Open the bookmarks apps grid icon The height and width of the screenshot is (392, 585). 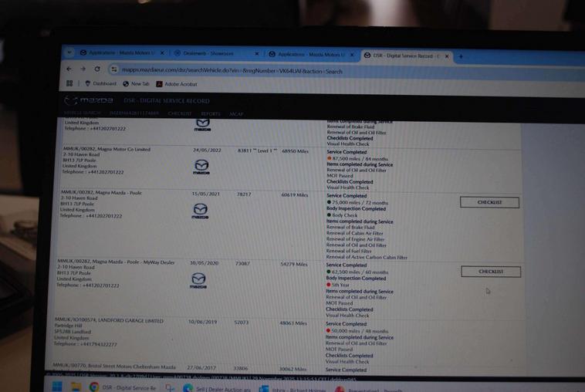(69, 83)
